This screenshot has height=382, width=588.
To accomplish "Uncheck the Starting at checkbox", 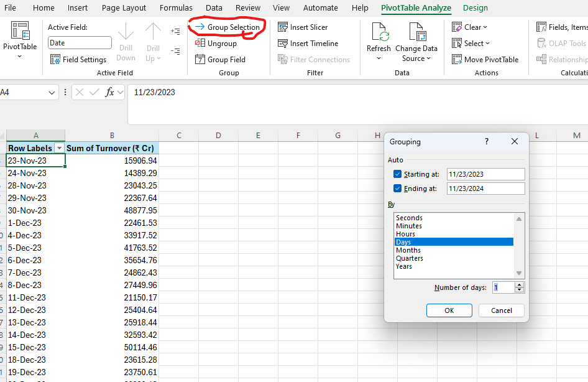I will click(x=397, y=174).
